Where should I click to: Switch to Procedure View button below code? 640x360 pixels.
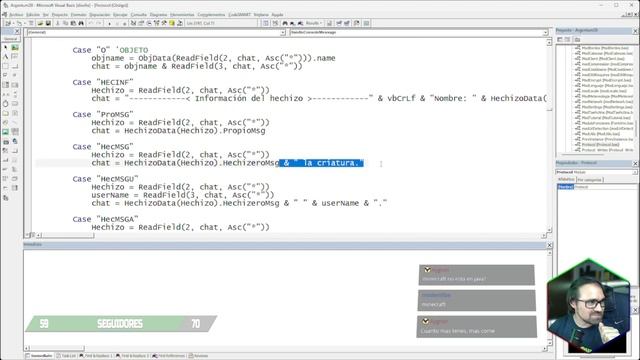28,235
